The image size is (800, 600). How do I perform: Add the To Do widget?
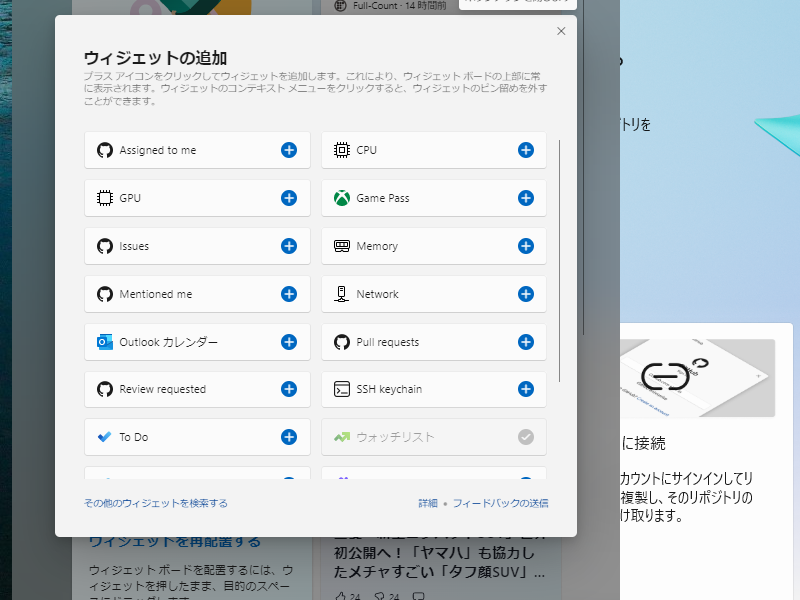point(288,437)
